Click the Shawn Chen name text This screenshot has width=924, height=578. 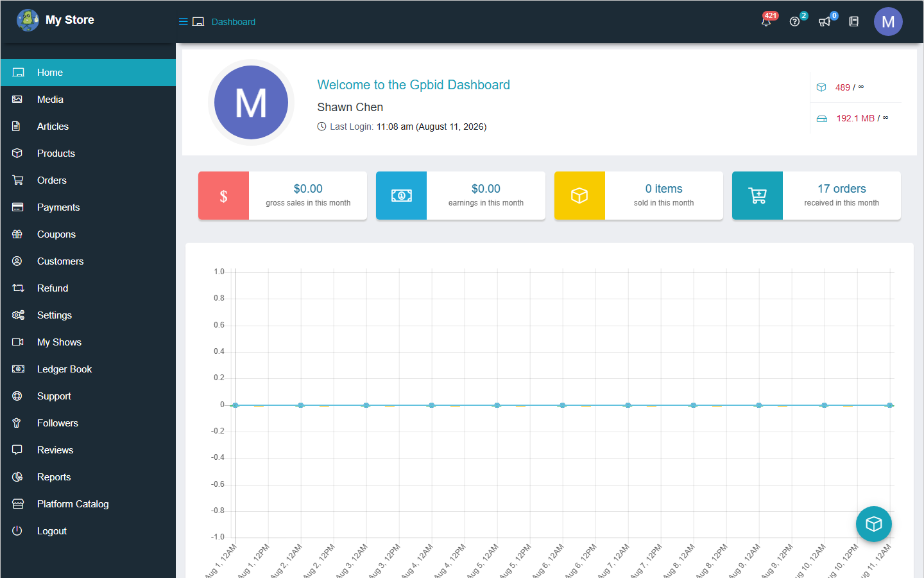350,107
